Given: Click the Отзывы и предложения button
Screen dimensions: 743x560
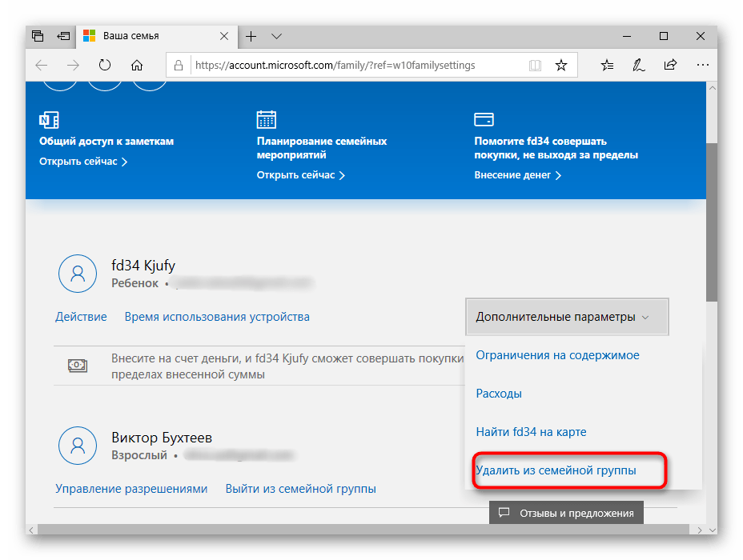Looking at the screenshot, I should pos(566,512).
